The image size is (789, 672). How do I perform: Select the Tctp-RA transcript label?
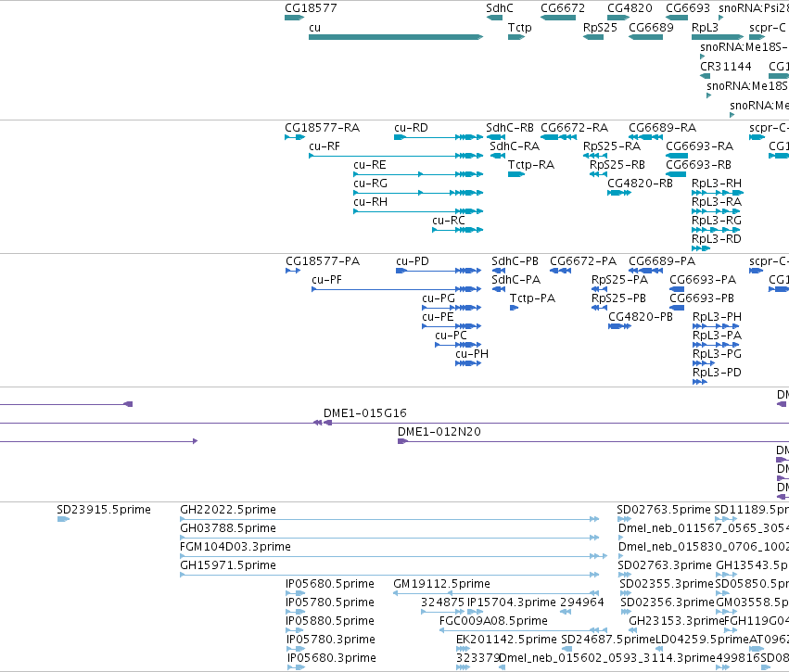click(531, 165)
